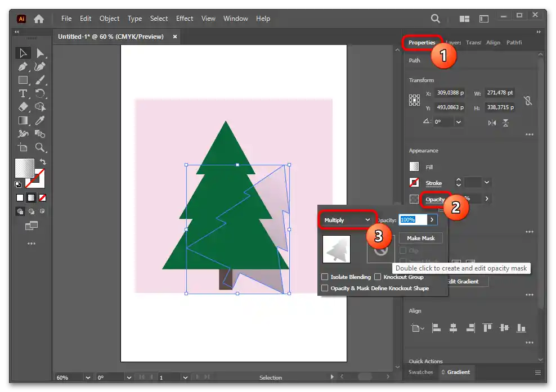Open the canvas rotation dropdown in status bar
The width and height of the screenshot is (556, 392).
tap(129, 377)
